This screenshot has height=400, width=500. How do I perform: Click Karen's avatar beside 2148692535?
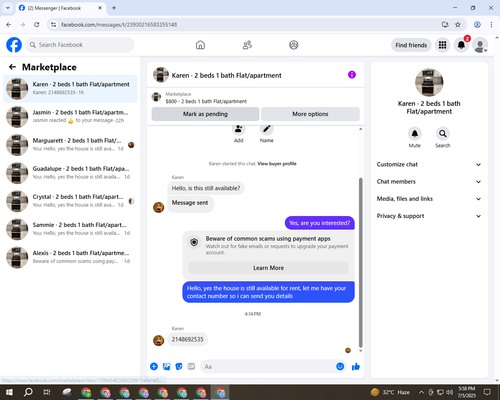158,340
